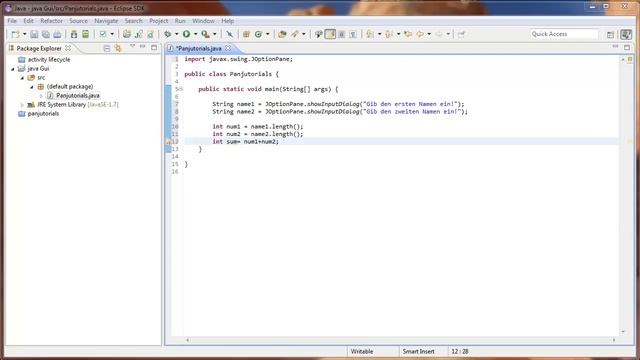The image size is (640, 360).
Task: Open the New Java Class dropdown arrow
Action: (268, 34)
